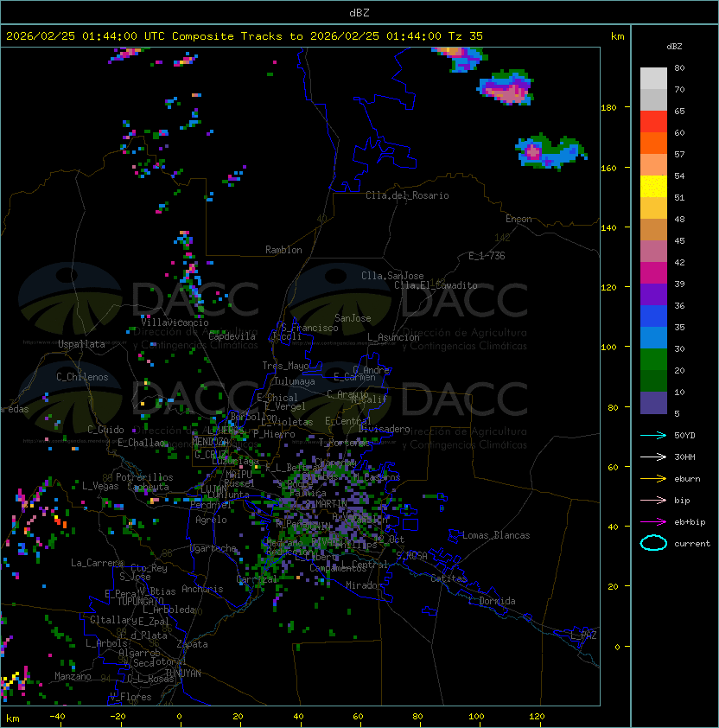This screenshot has width=719, height=728.
Task: Click the '-40' tick on horizontal axis
Action: (x=58, y=717)
